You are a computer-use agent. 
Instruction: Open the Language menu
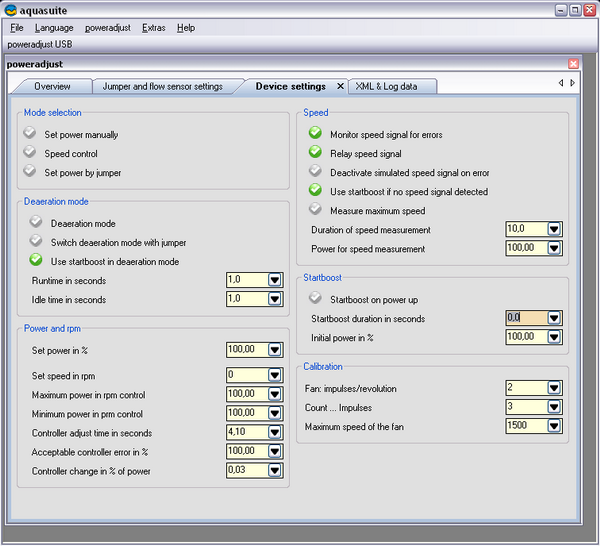click(x=54, y=28)
